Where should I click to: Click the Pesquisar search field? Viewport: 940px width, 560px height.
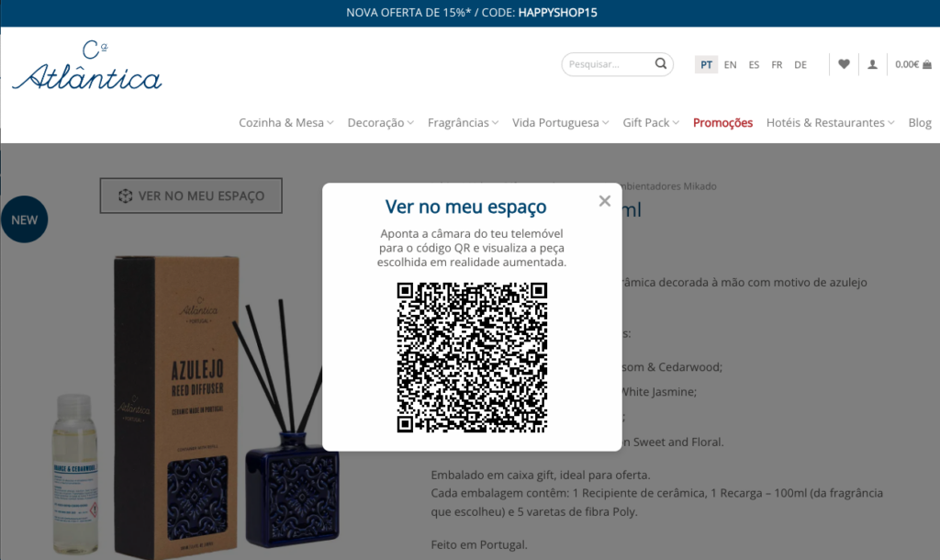pyautogui.click(x=607, y=64)
